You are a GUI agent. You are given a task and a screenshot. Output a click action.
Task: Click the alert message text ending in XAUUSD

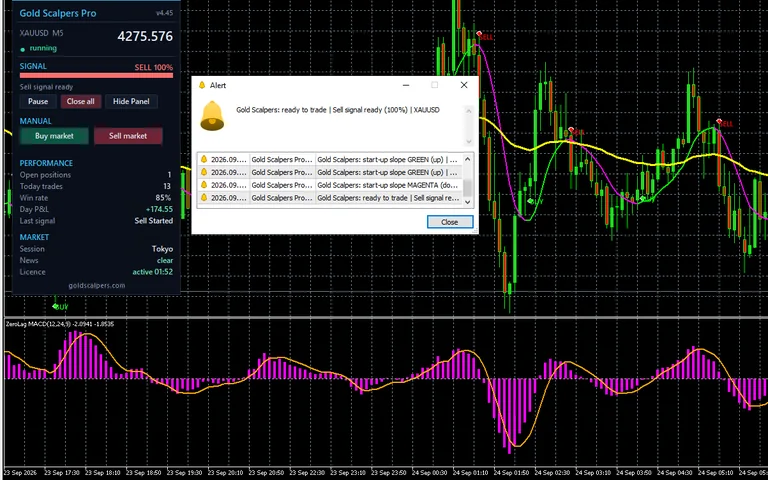coord(338,110)
